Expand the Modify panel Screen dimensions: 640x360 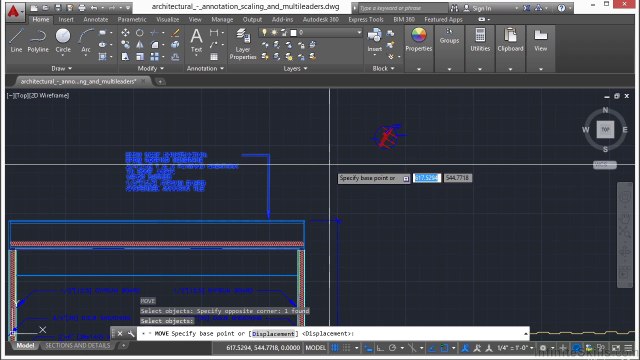tap(151, 69)
